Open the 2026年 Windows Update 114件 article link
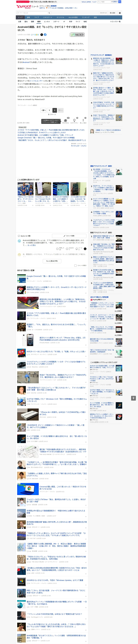Image resolution: width=138 pixels, height=644 pixels. [x=55, y=580]
